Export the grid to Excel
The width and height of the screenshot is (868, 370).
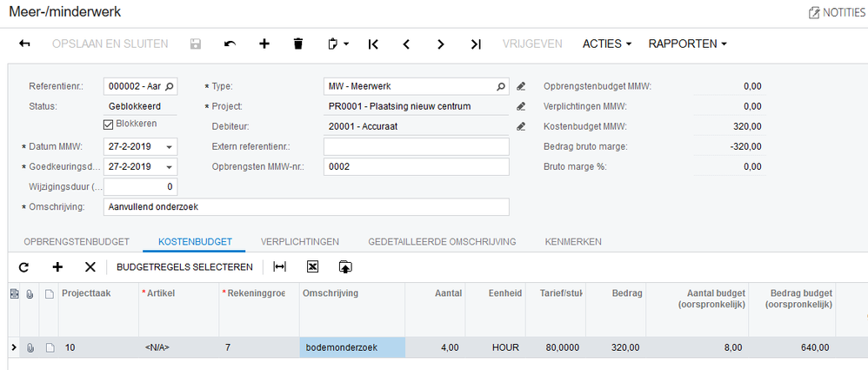[313, 267]
